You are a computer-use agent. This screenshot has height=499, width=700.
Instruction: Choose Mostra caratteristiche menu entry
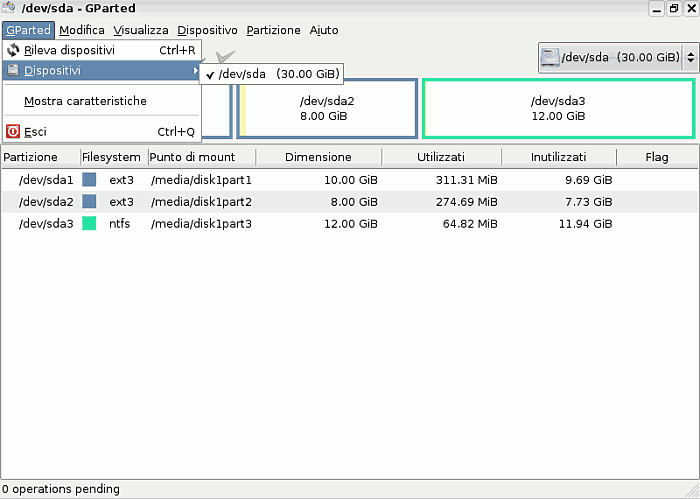pyautogui.click(x=85, y=101)
